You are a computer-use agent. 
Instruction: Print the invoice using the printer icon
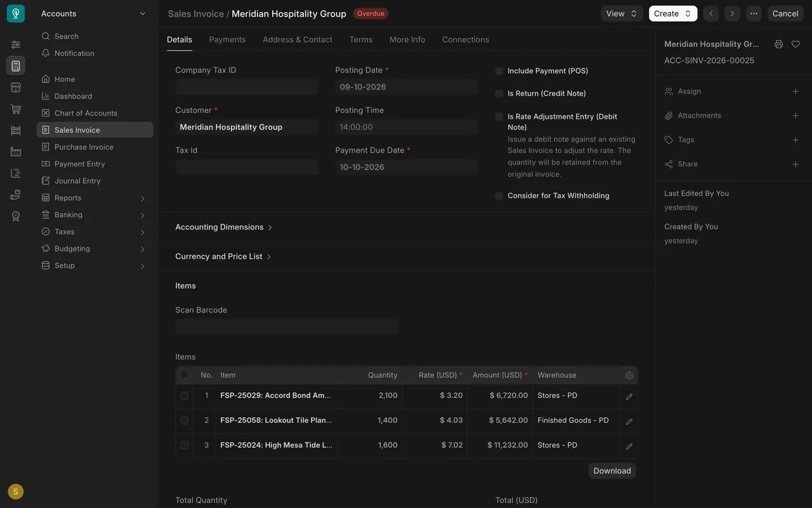pos(778,44)
